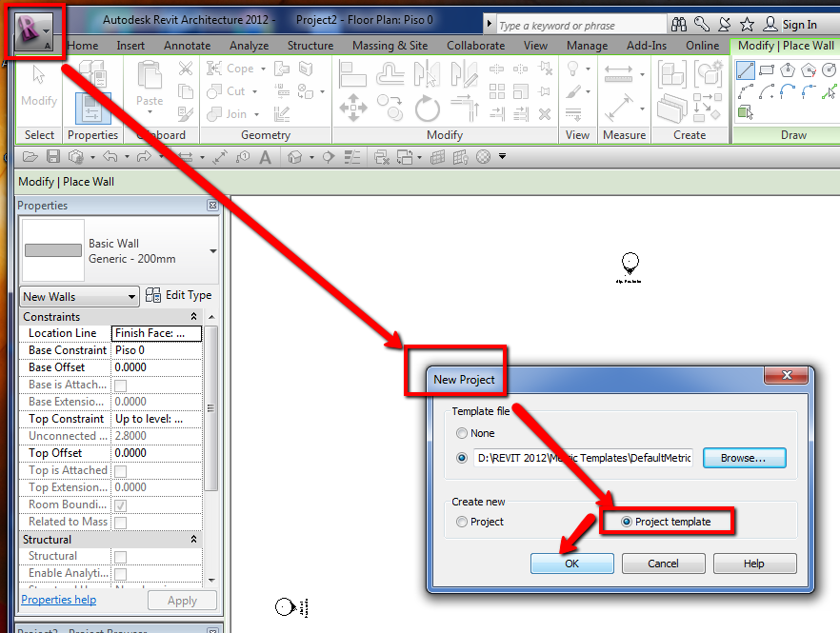Screen dimensions: 840x633
Task: Open the Paste dropdown arrow
Action: [150, 112]
